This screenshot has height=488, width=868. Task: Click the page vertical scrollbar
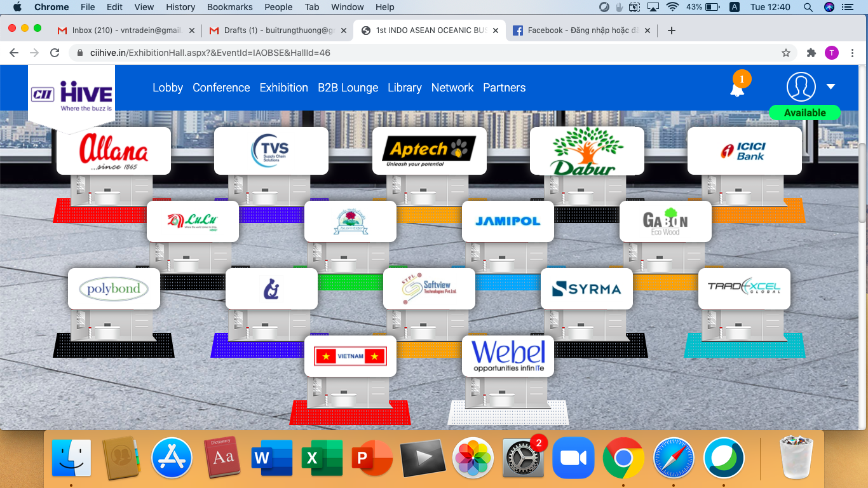click(862, 184)
